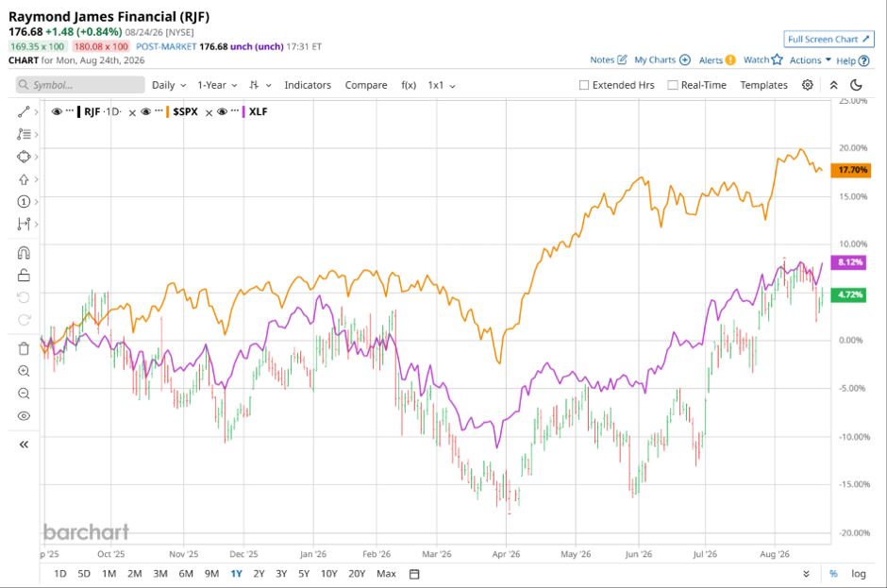Open the Daily frequency dropdown
The width and height of the screenshot is (887, 588).
169,85
